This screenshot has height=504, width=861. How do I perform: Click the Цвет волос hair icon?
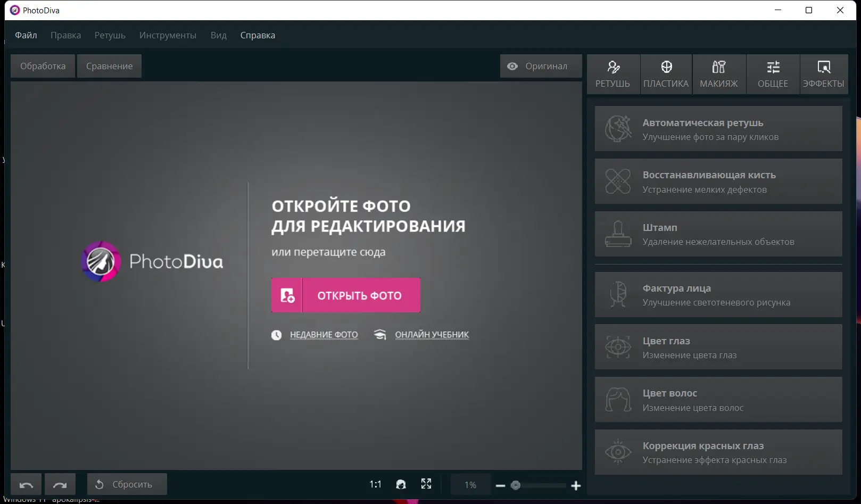tap(618, 400)
